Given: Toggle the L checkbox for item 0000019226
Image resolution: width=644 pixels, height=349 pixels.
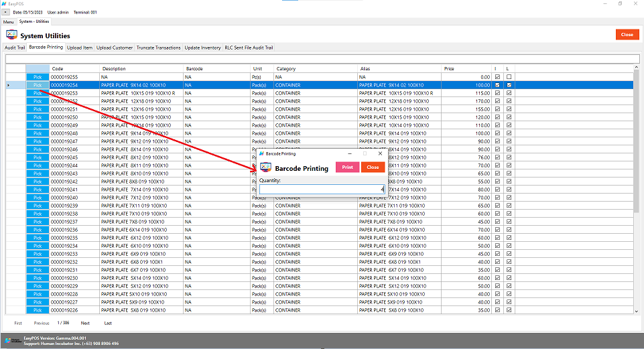Looking at the screenshot, I should 509,310.
